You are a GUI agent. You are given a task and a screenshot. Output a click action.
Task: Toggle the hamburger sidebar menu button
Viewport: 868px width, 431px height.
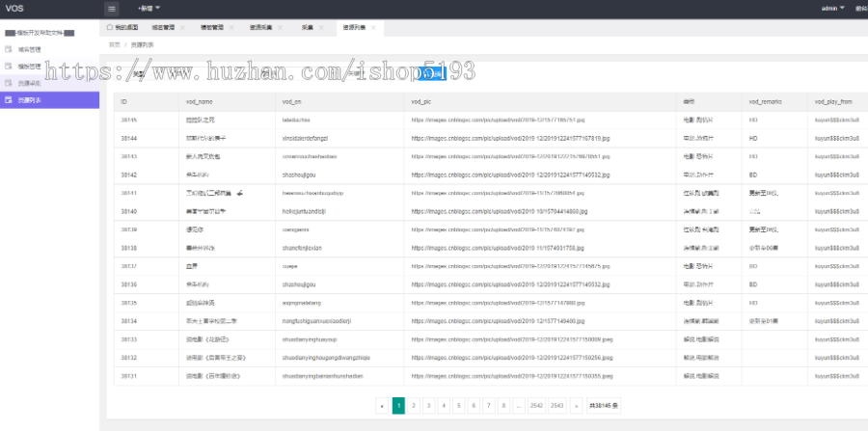(111, 9)
